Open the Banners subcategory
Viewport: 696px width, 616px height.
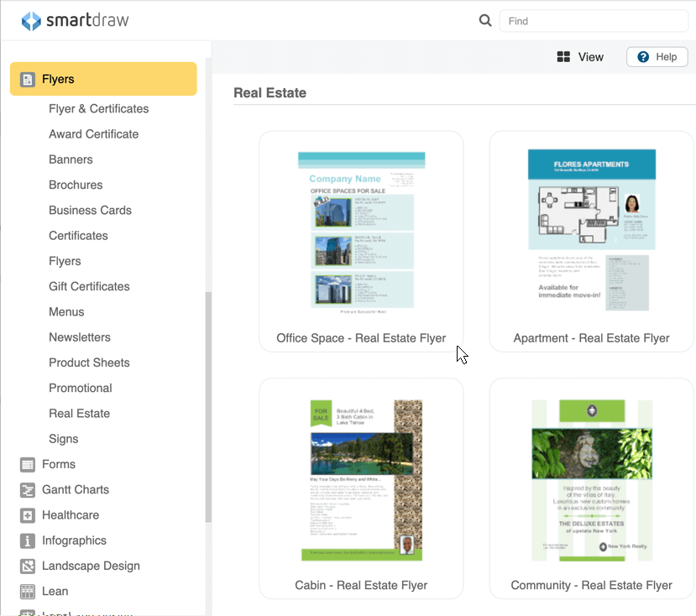[x=71, y=159]
